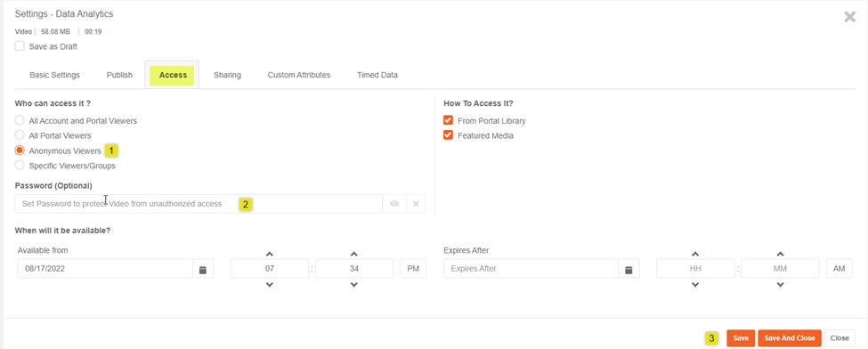
Task: Increase the Available from hour value
Action: (x=270, y=254)
